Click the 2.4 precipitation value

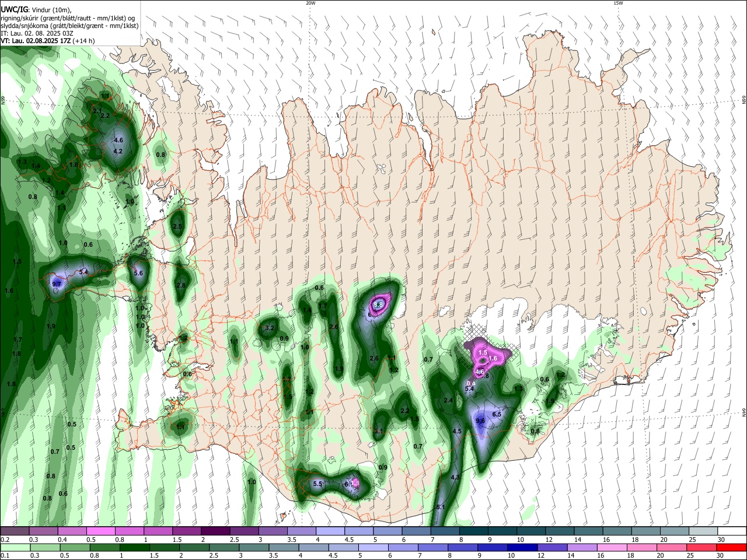448,401
